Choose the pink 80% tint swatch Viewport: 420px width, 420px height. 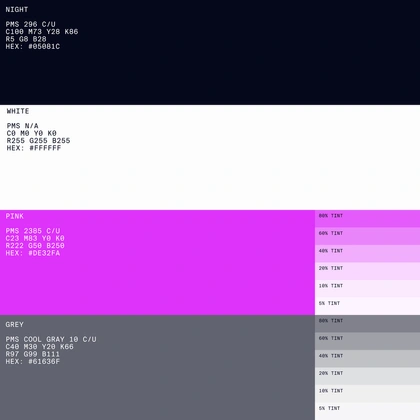point(367,219)
